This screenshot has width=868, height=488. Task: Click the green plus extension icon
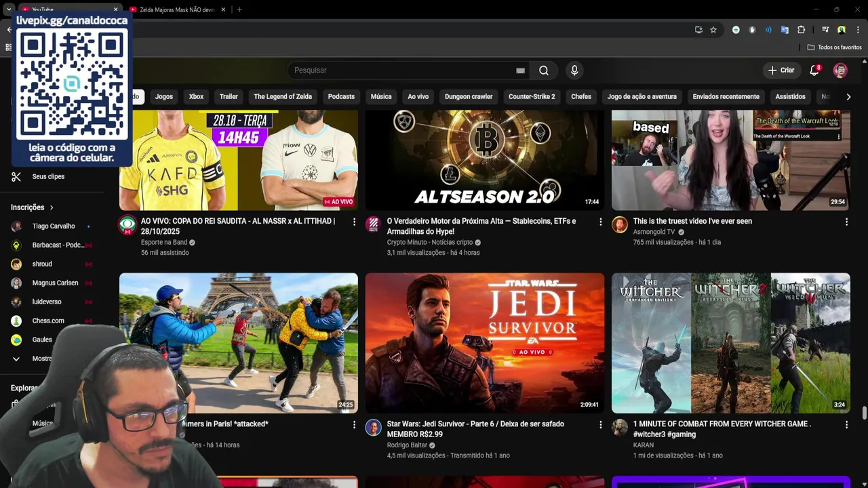tap(736, 30)
